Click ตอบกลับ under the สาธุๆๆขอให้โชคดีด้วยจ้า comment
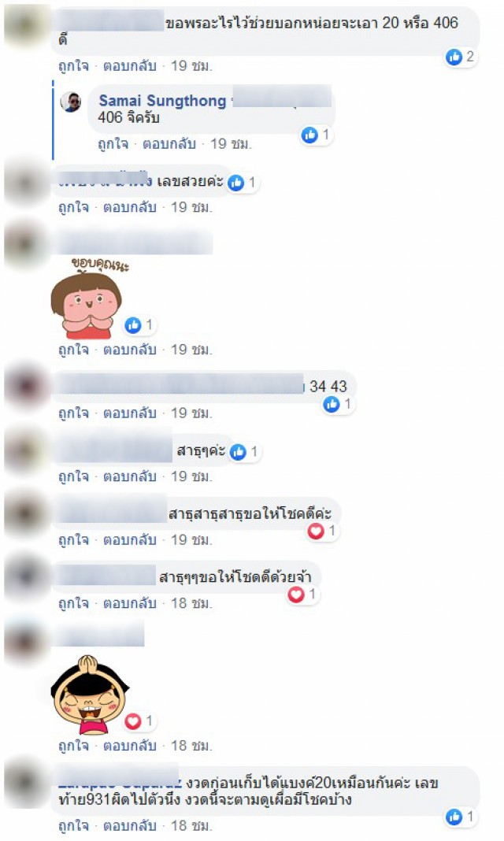The width and height of the screenshot is (504, 841). click(x=130, y=603)
